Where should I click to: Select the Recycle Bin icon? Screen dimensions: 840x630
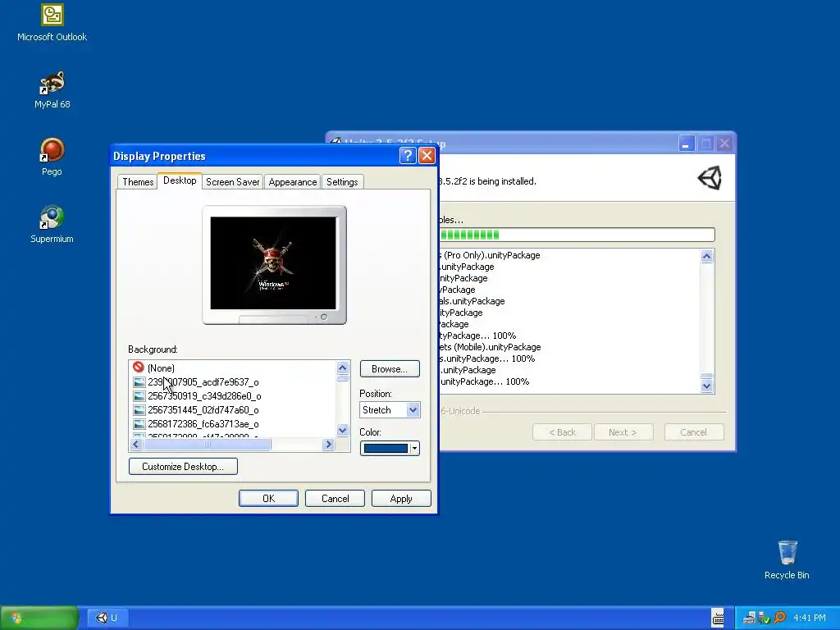coord(787,559)
